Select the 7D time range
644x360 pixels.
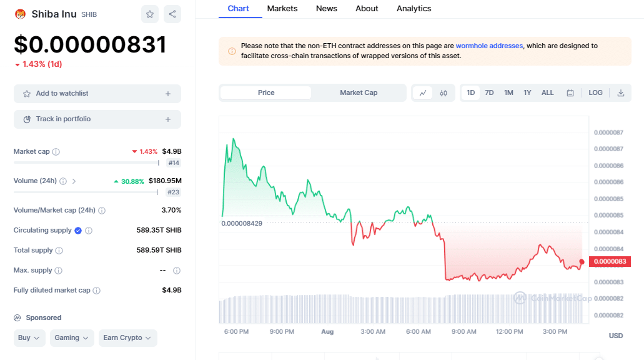coord(490,92)
